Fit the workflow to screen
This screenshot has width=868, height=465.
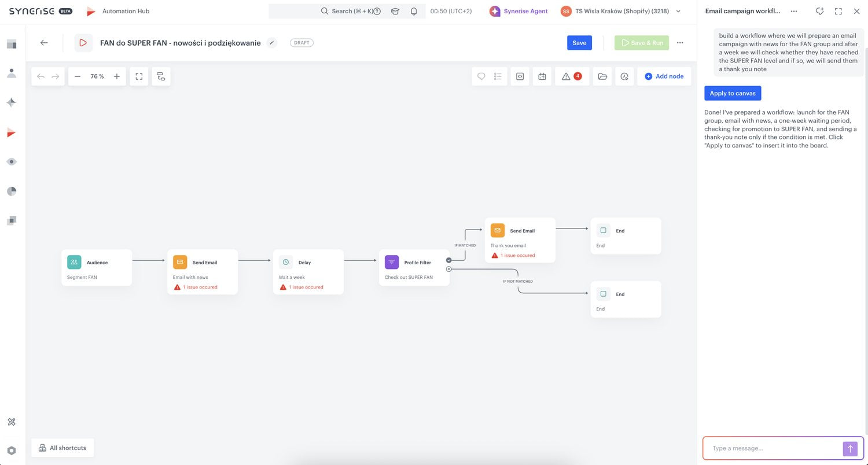coord(139,76)
